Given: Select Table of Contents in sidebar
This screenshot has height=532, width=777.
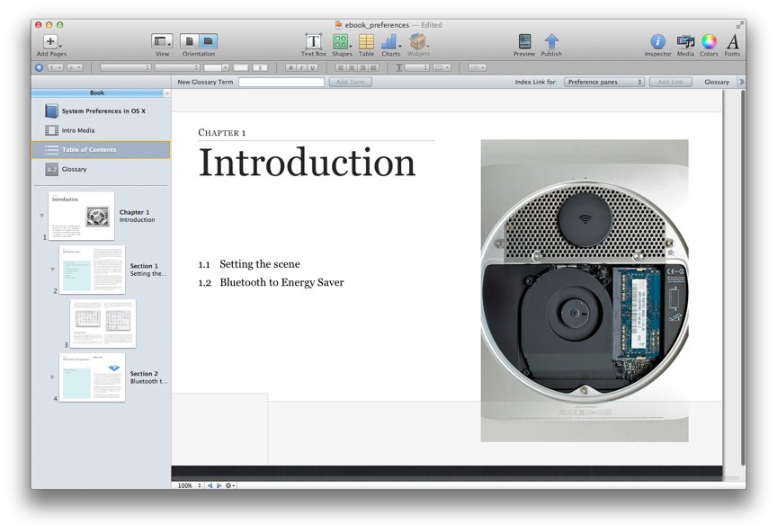Looking at the screenshot, I should 101,149.
